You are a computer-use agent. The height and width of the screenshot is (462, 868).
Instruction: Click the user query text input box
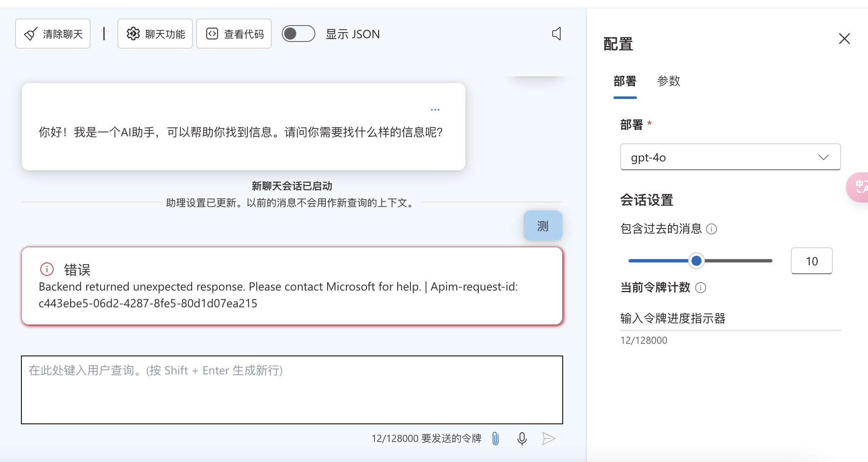(292, 390)
